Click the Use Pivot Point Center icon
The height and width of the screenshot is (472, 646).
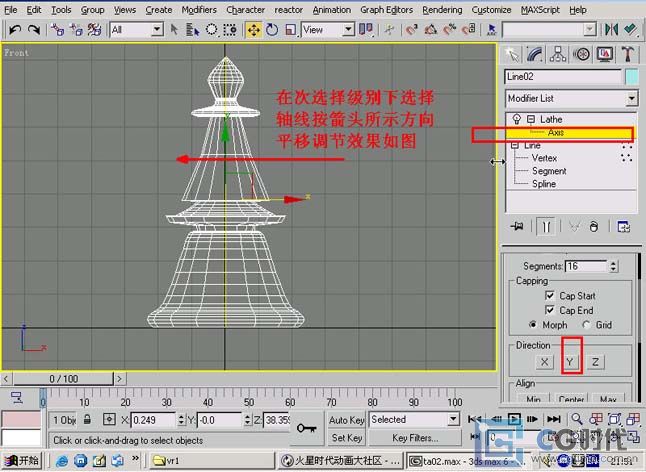pyautogui.click(x=365, y=30)
